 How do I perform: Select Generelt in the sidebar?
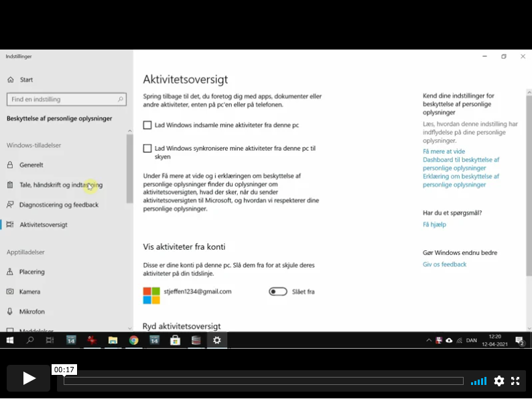(31, 165)
